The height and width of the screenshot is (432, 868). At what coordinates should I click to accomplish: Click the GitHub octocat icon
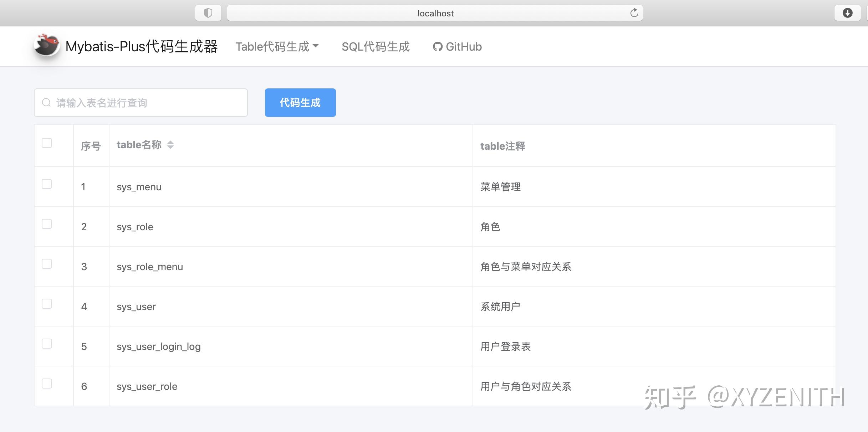[x=438, y=47]
